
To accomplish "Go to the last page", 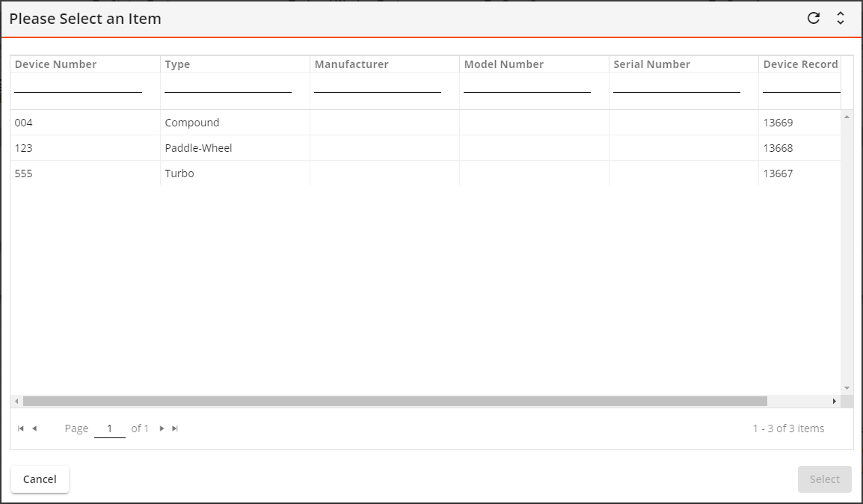I will (175, 428).
